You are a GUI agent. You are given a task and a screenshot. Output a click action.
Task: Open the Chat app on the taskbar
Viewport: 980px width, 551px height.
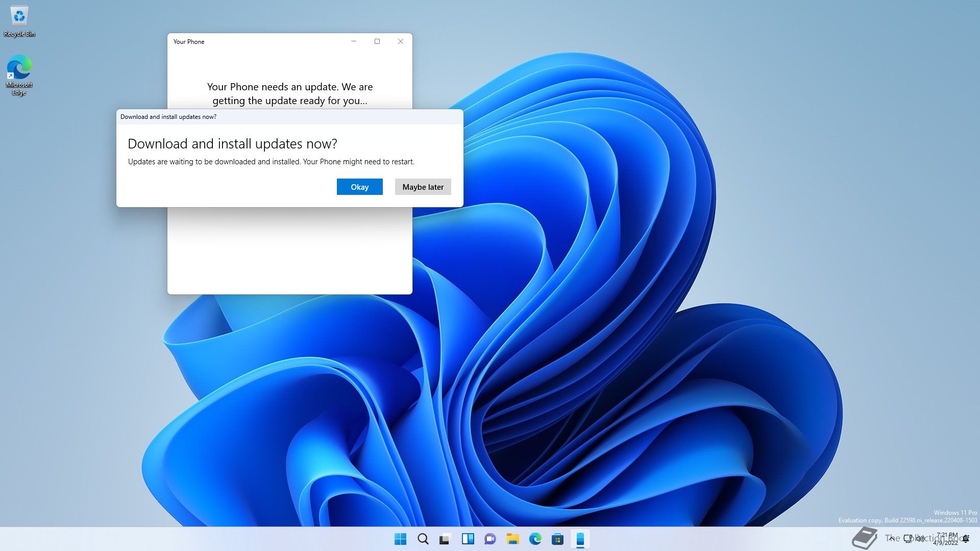490,539
